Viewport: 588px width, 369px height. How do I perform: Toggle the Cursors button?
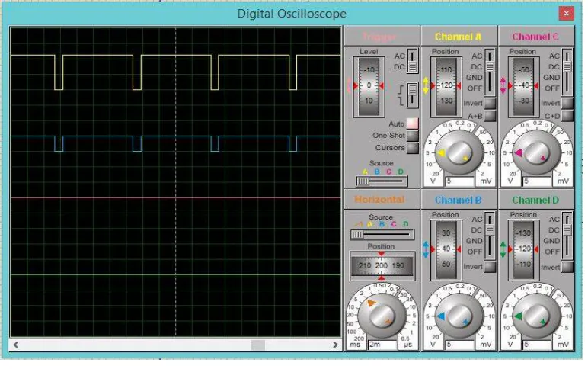click(x=413, y=148)
